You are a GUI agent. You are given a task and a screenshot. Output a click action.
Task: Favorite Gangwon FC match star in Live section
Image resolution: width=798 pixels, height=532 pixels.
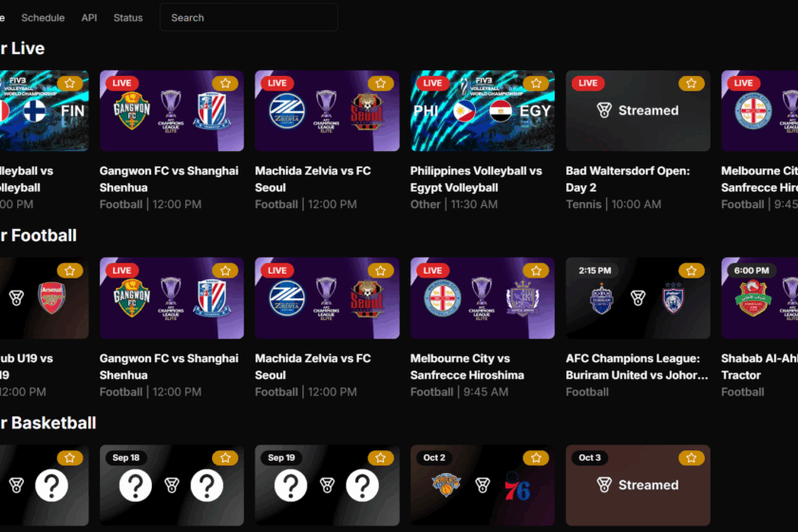coord(225,83)
